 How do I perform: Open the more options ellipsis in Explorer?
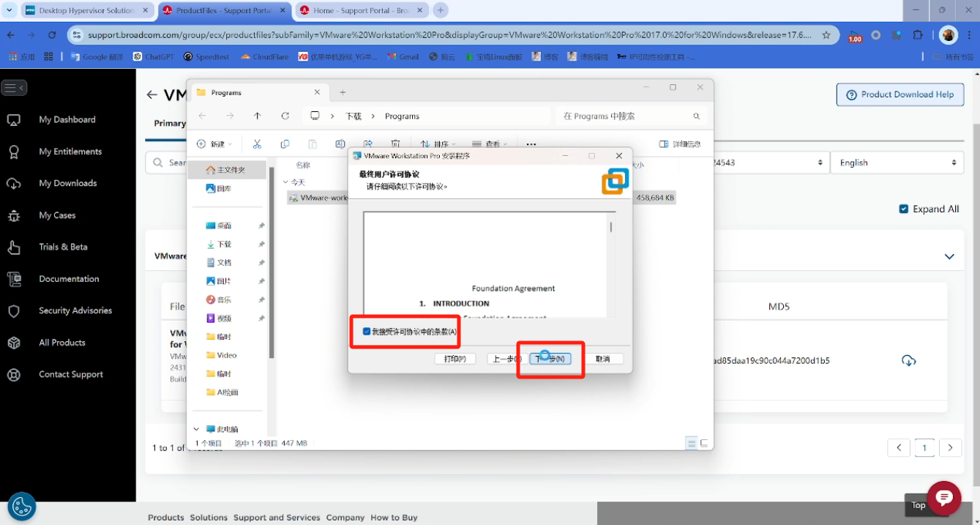point(531,144)
